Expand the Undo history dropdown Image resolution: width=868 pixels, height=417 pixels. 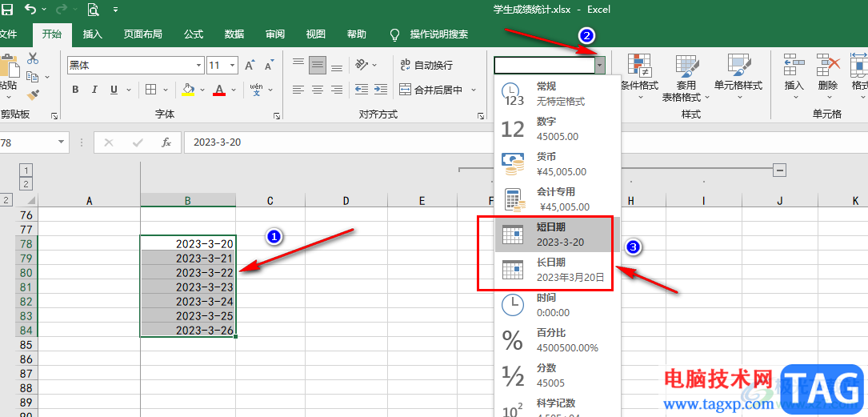pos(44,10)
